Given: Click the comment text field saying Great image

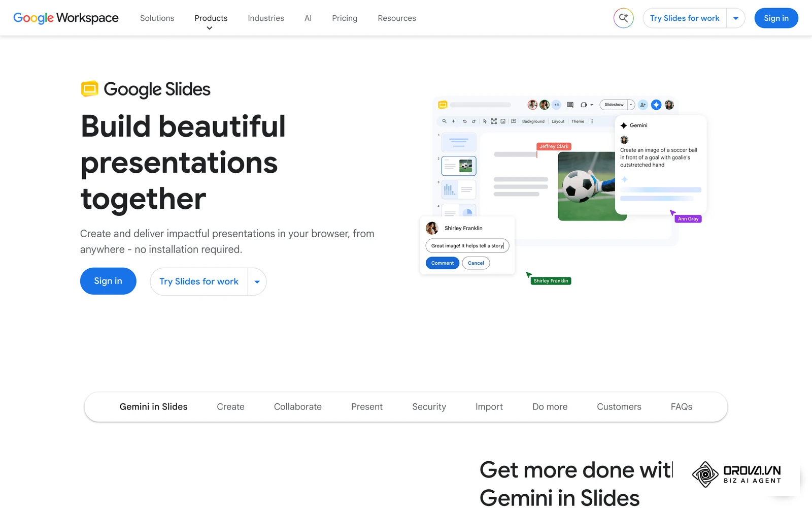Looking at the screenshot, I should tap(467, 246).
